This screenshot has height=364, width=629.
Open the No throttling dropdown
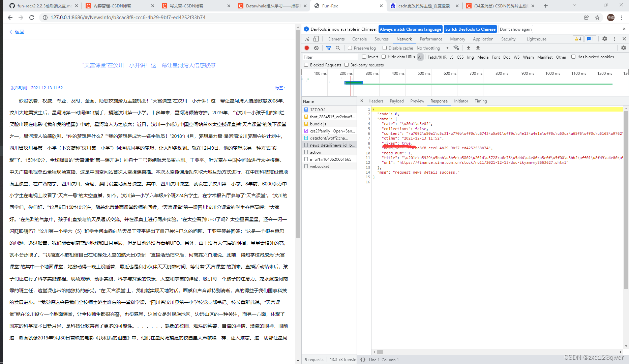click(x=433, y=48)
